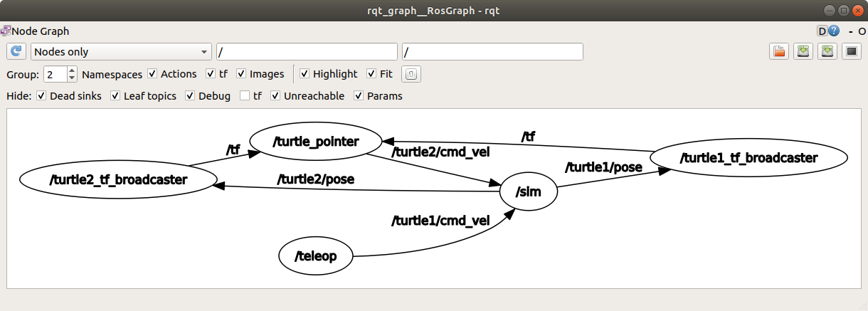The image size is (868, 311).
Task: Click the load DOT file folder icon
Action: pos(779,52)
